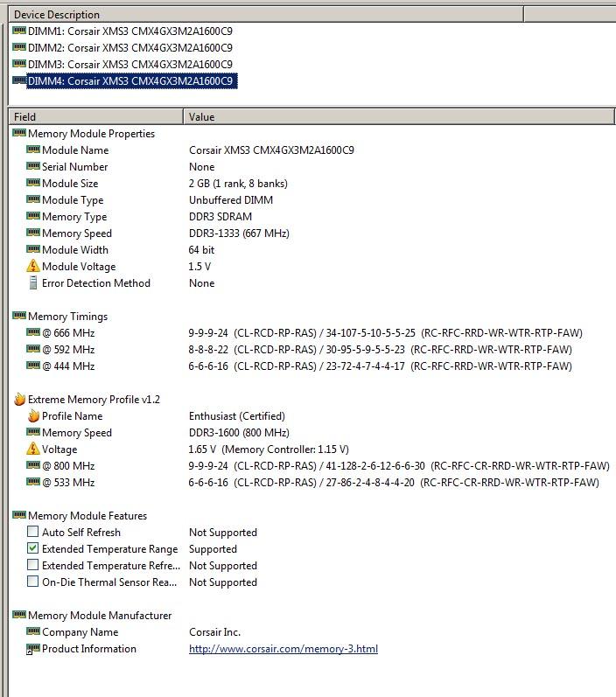Image resolution: width=616 pixels, height=697 pixels.
Task: Click the Module Size row icon
Action: point(33,182)
